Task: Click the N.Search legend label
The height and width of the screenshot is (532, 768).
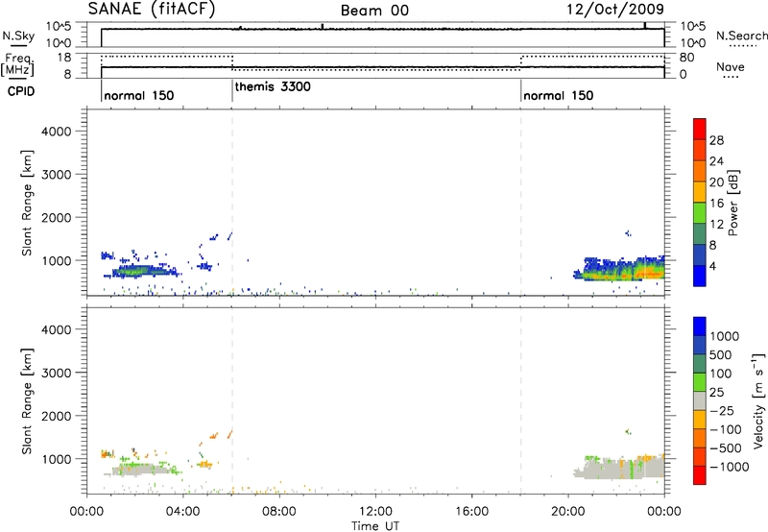Action: pyautogui.click(x=742, y=36)
